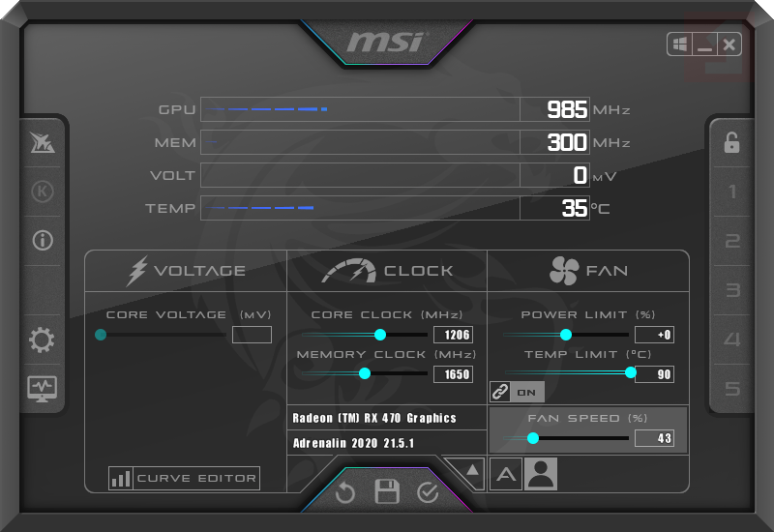Open the Curve Editor
774x532 pixels.
click(x=184, y=478)
